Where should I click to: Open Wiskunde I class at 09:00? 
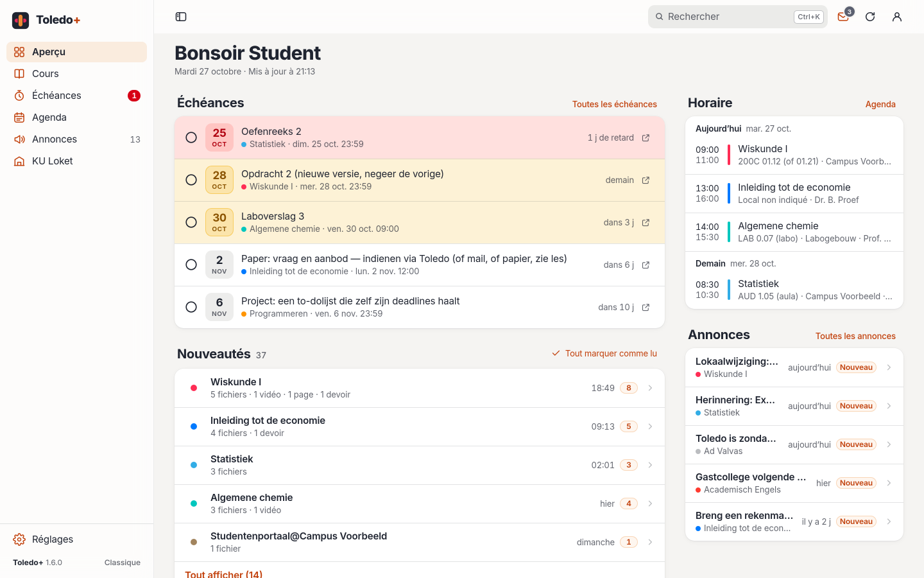click(794, 155)
